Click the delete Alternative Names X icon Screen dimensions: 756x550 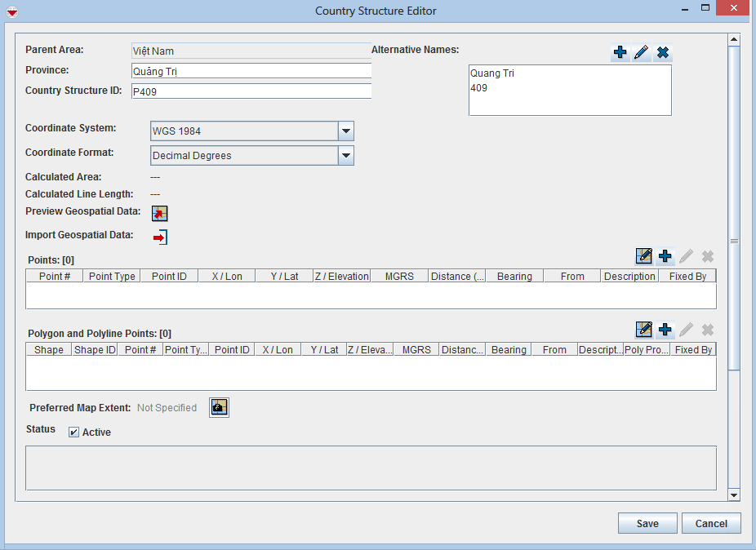663,53
